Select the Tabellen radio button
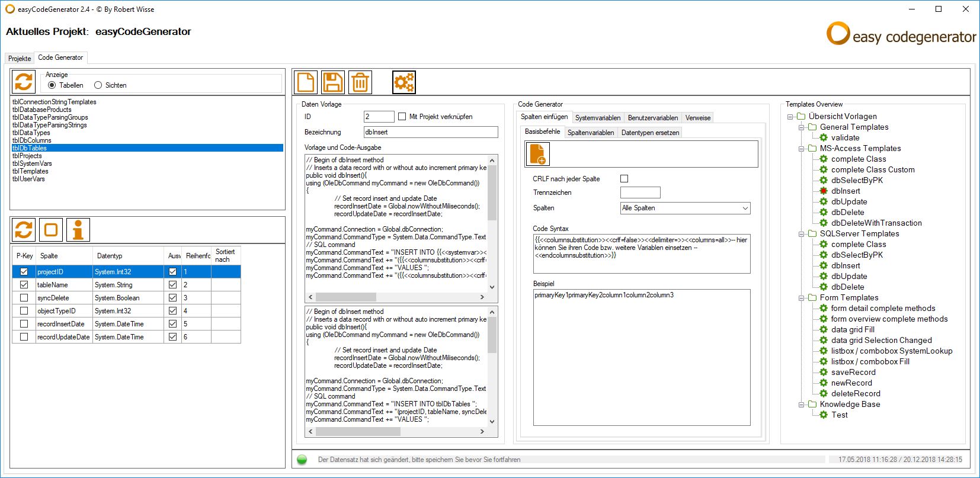980x478 pixels. 52,85
